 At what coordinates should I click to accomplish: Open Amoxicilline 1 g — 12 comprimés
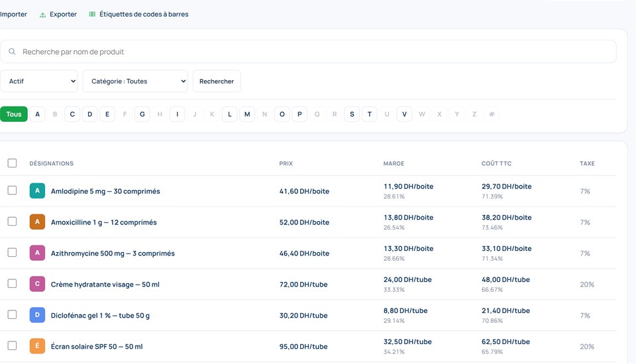click(x=103, y=222)
